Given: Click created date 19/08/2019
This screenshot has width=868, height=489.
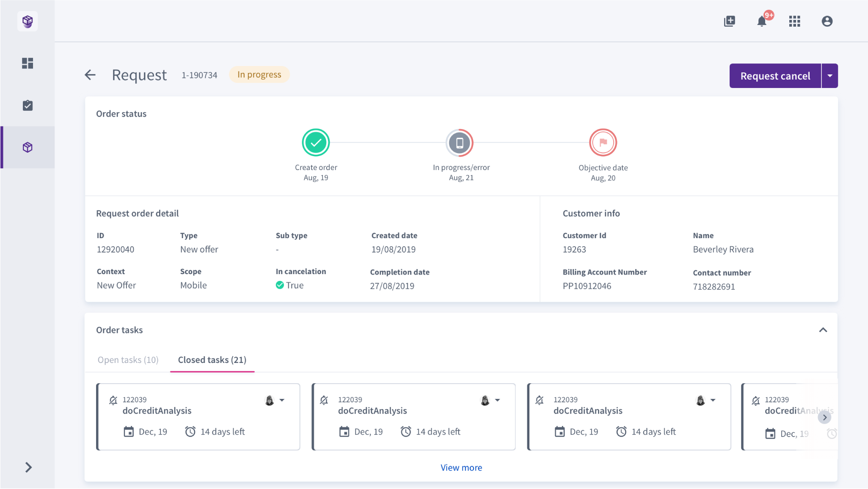Looking at the screenshot, I should click(394, 250).
